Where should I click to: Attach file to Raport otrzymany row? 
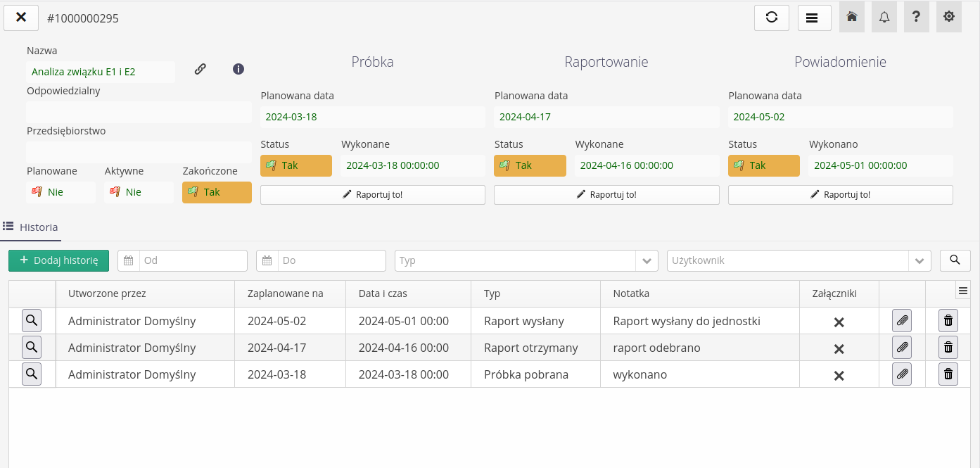[x=902, y=348]
